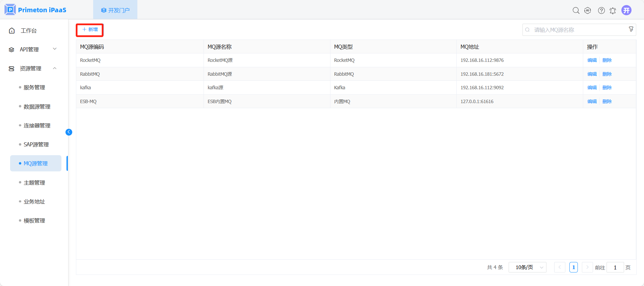Click the Primeton iPaaS logo
The height and width of the screenshot is (286, 644).
pyautogui.click(x=35, y=10)
